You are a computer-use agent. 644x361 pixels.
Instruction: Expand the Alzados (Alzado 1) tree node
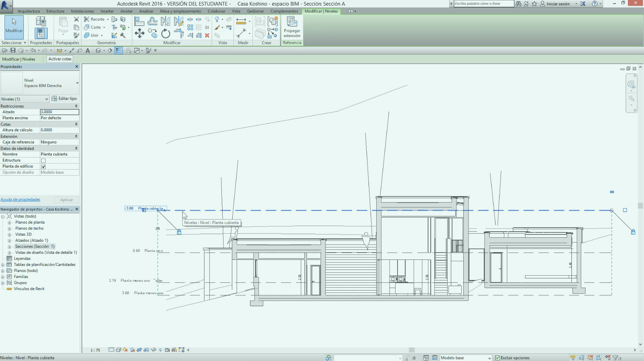pyautogui.click(x=9, y=241)
